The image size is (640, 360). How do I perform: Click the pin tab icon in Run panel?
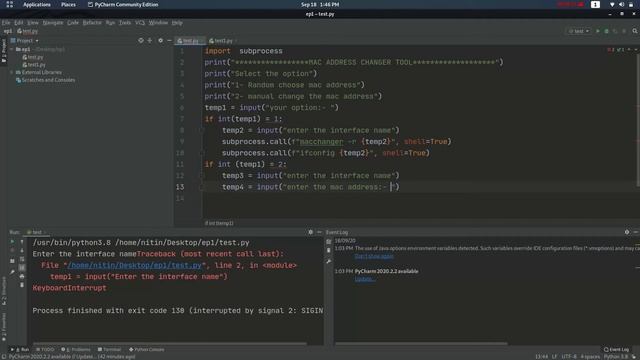pos(12,271)
